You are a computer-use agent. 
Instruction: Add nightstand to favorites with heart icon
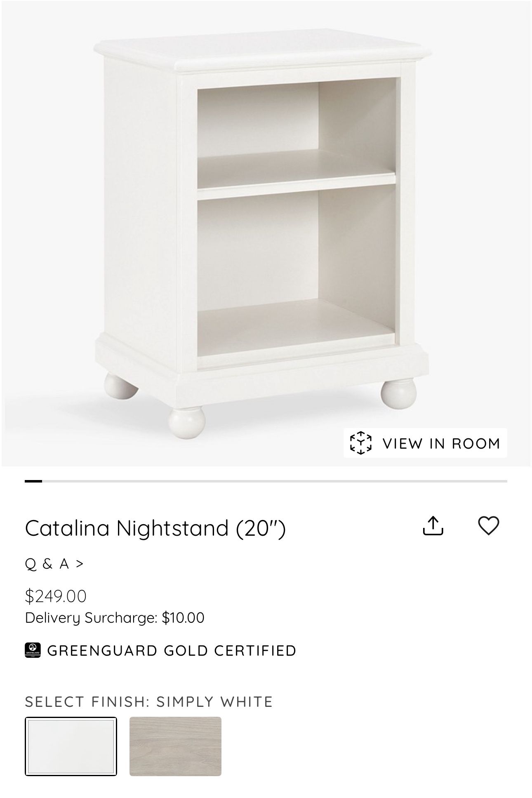(x=488, y=526)
